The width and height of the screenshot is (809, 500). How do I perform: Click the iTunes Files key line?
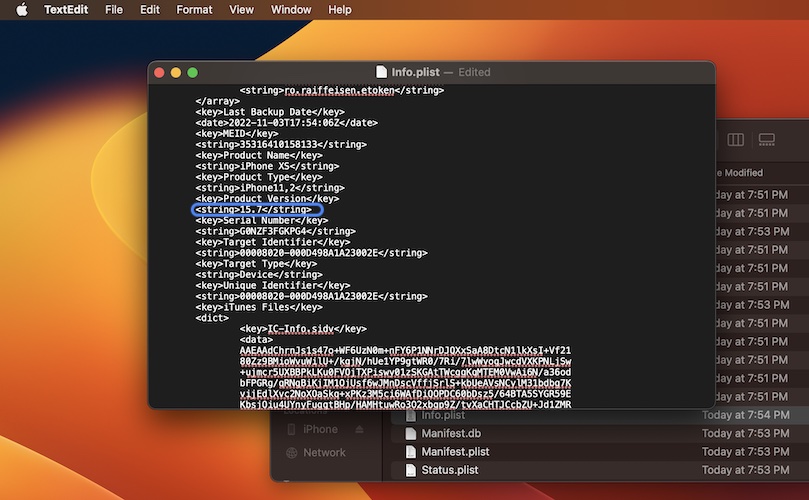(258, 307)
